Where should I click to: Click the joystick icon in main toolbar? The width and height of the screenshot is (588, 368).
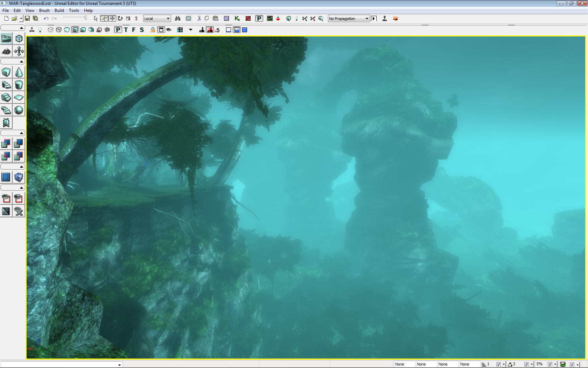pyautogui.click(x=385, y=19)
